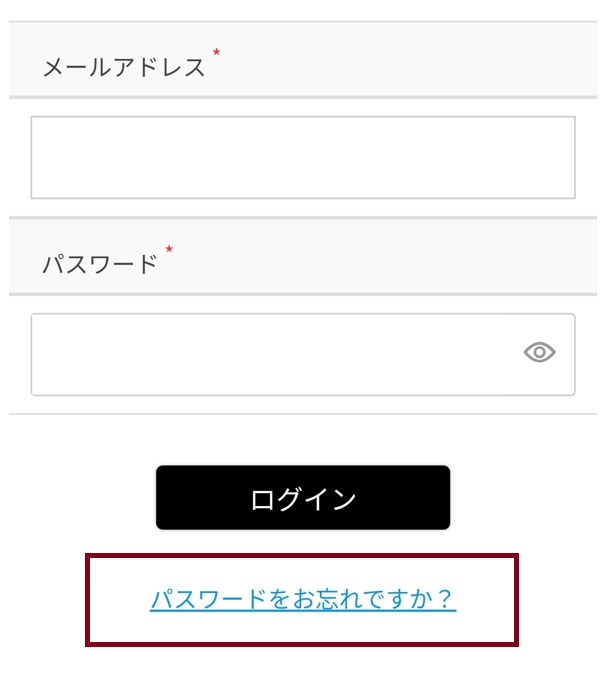Activate the first input box under メールアドレス

pos(303,158)
